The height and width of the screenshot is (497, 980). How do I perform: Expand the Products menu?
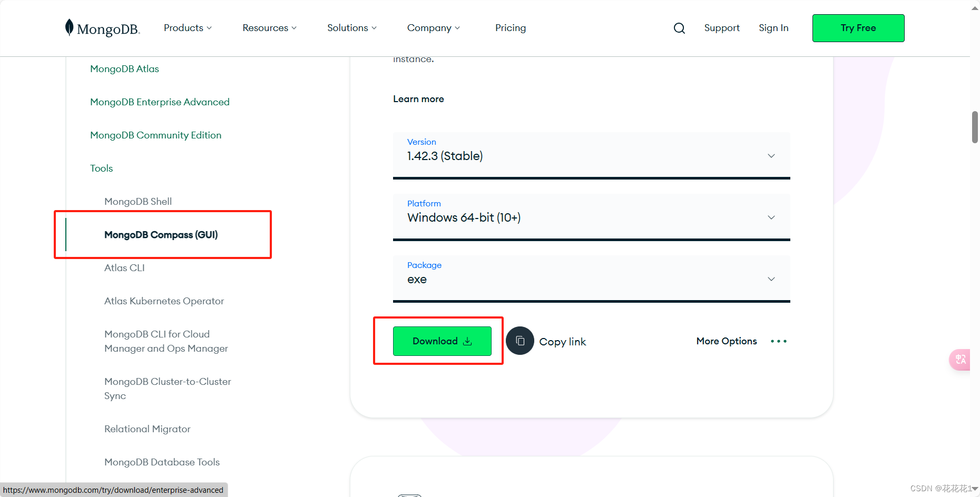pos(188,28)
